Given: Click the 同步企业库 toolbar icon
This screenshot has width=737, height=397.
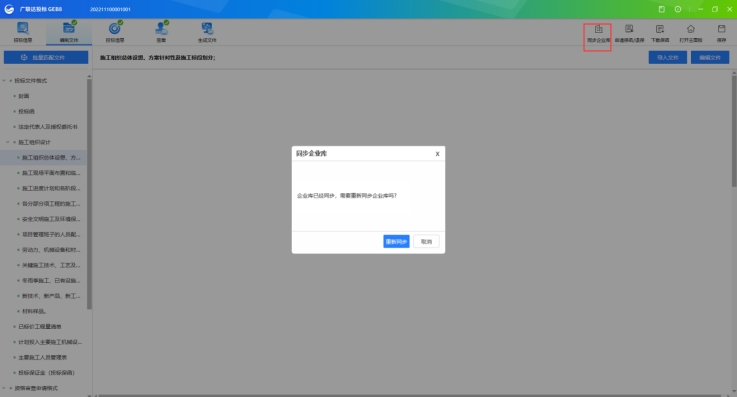Looking at the screenshot, I should (598, 34).
